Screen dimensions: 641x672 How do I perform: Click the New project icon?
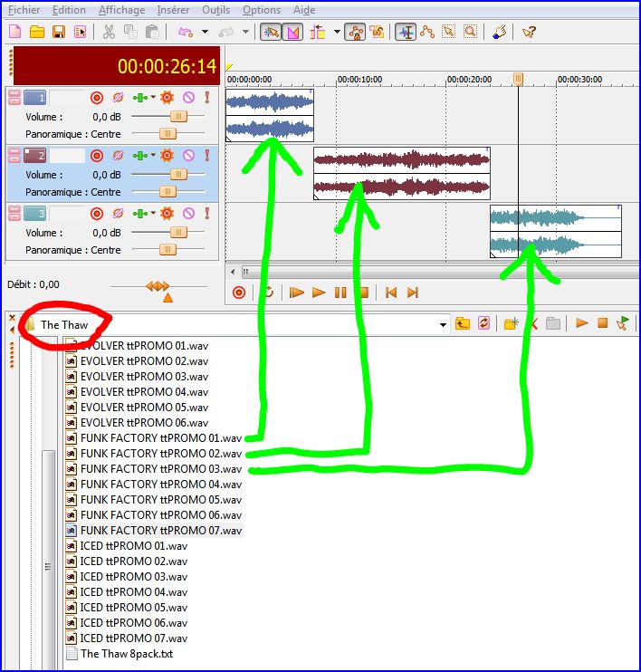pos(15,32)
